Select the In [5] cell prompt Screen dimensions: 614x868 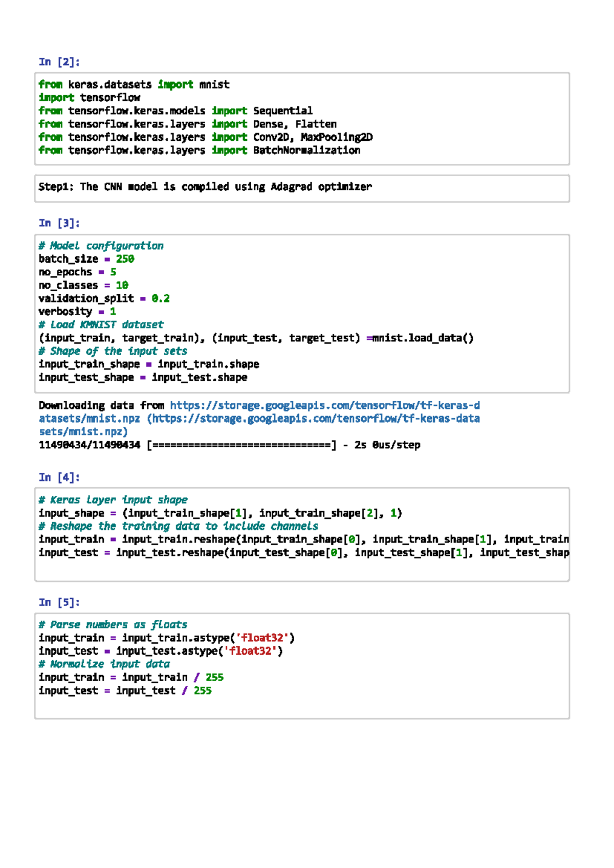click(x=59, y=602)
